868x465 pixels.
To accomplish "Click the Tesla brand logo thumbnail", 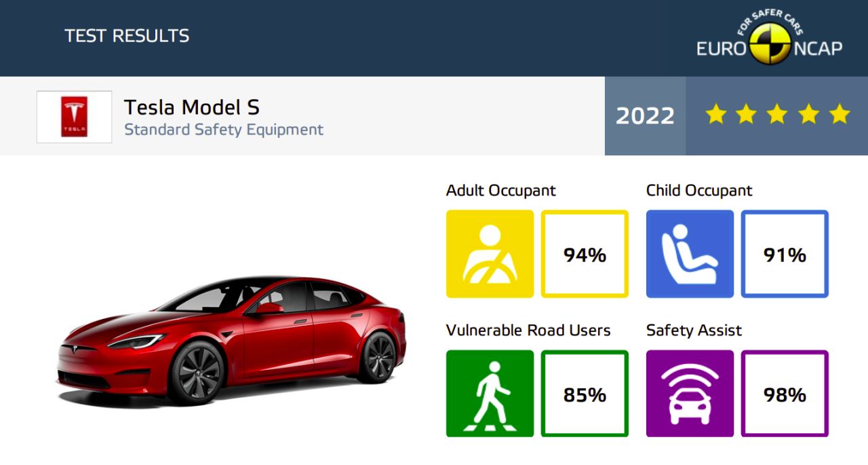I will click(75, 117).
